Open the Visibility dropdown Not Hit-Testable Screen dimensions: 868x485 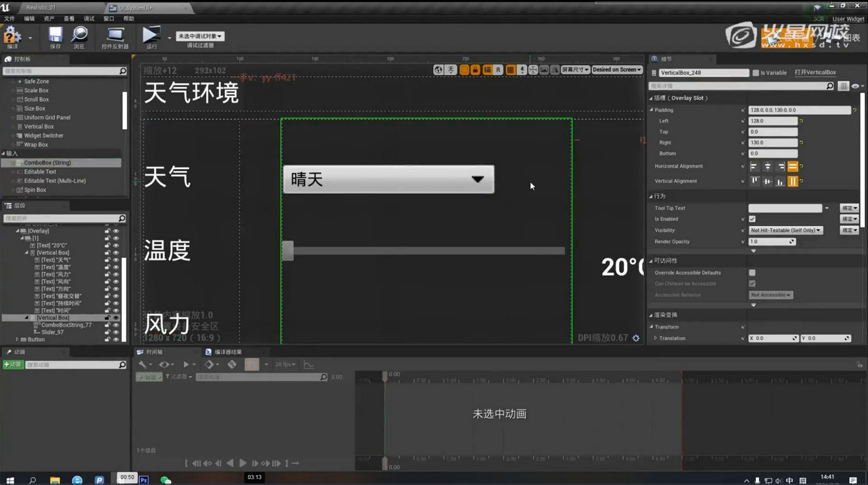click(785, 230)
